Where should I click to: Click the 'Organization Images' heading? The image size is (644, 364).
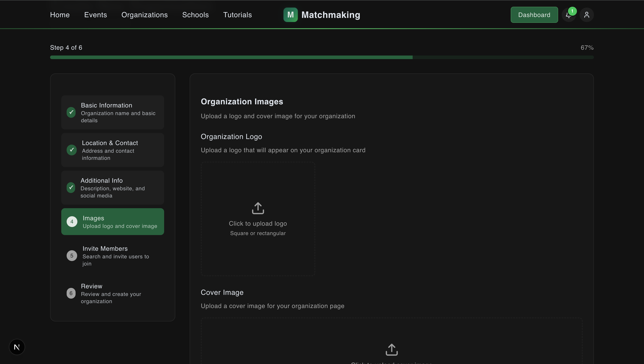click(242, 101)
